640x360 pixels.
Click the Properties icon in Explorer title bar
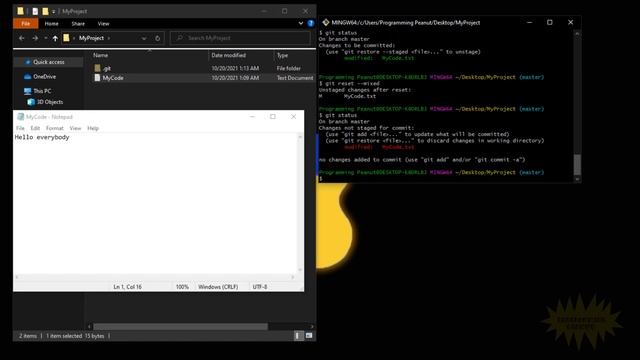tap(35, 11)
